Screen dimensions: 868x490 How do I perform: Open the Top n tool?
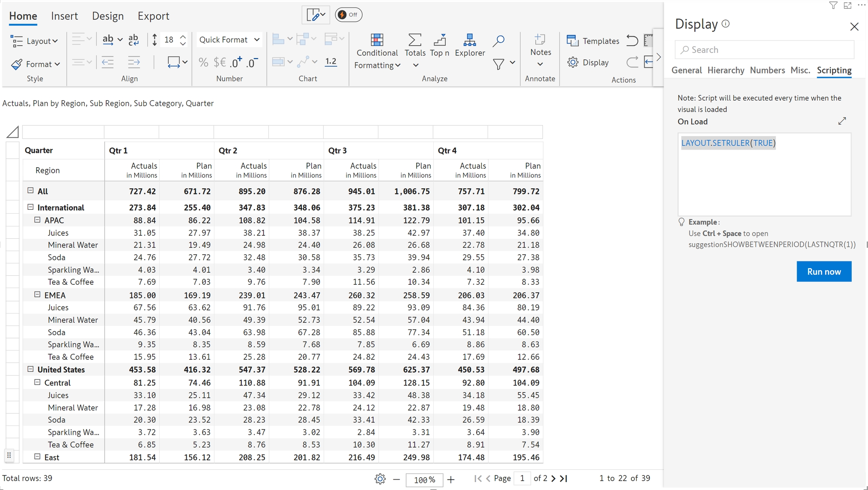click(439, 40)
